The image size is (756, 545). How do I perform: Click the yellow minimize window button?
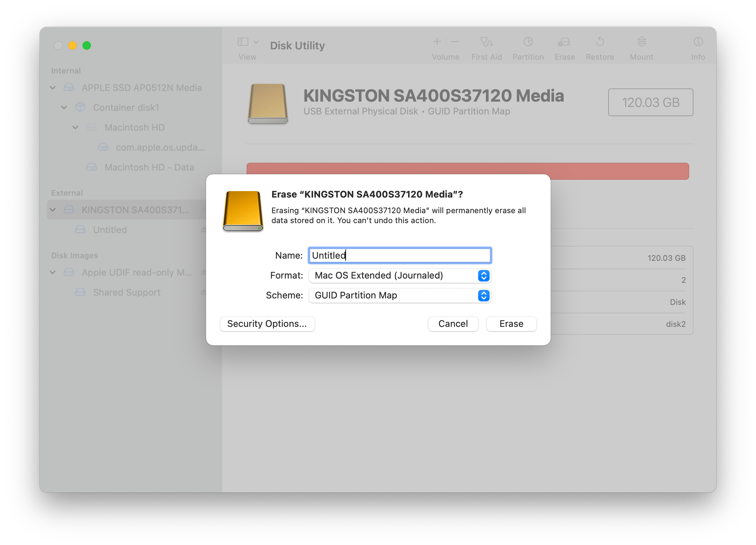pyautogui.click(x=72, y=45)
